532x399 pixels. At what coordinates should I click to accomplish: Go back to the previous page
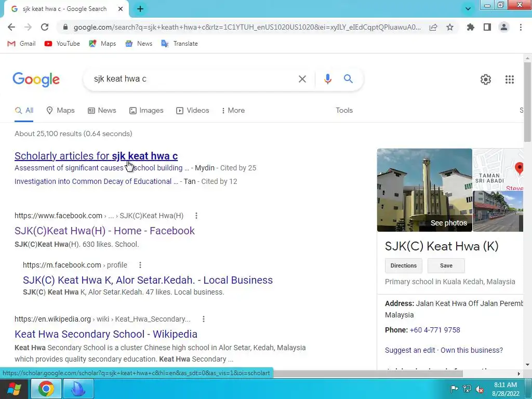[11, 27]
